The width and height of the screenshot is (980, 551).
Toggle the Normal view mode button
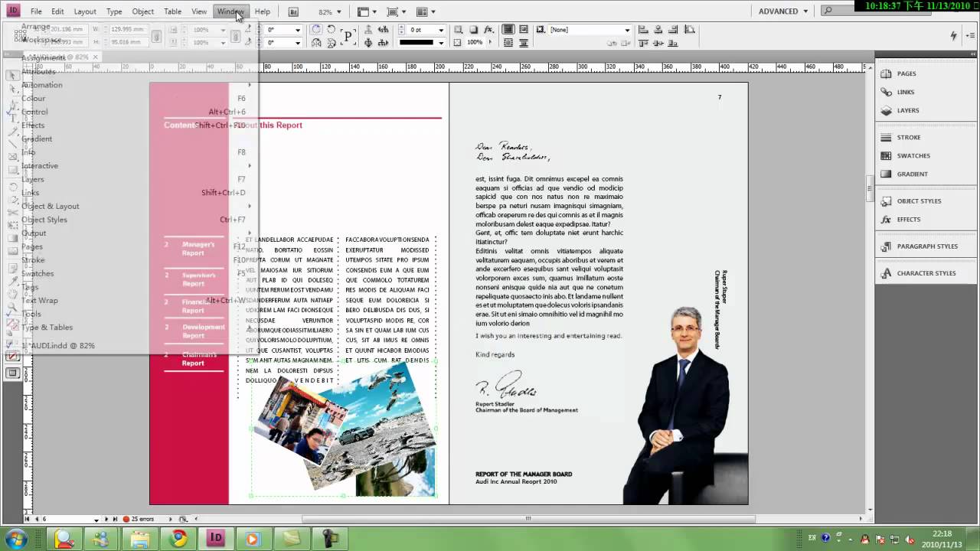(x=12, y=373)
